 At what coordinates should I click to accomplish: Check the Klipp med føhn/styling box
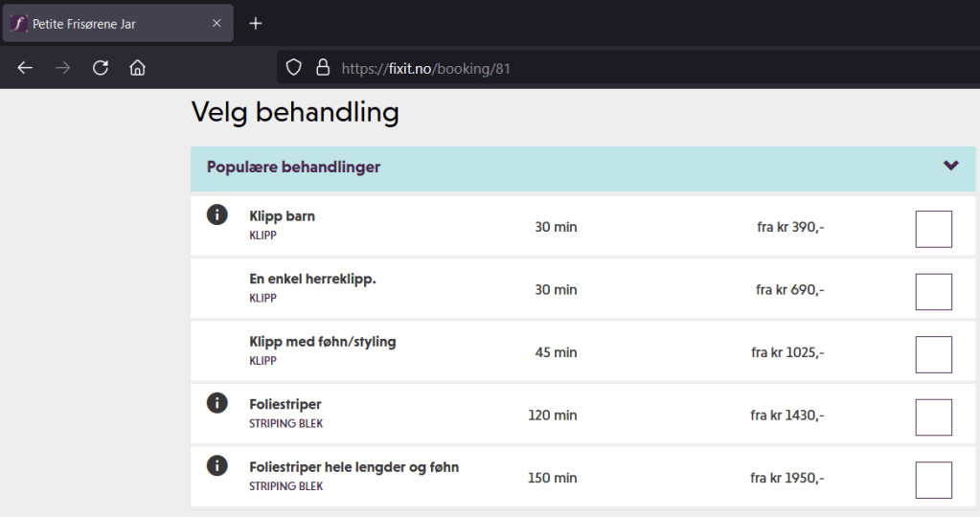pos(933,354)
